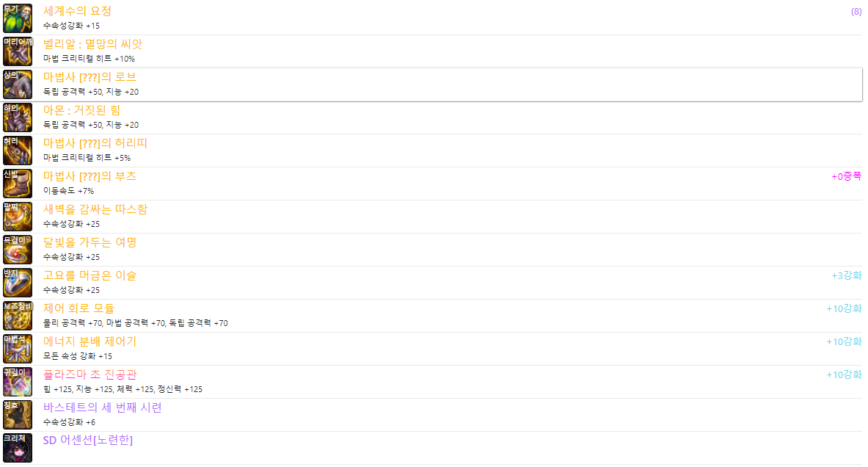This screenshot has width=868, height=467.
Task: Select the 신발 boots icon
Action: point(17,184)
